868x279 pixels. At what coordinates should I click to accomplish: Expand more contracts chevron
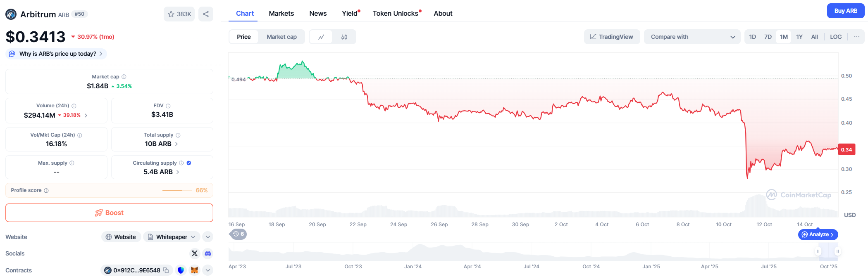point(208,270)
